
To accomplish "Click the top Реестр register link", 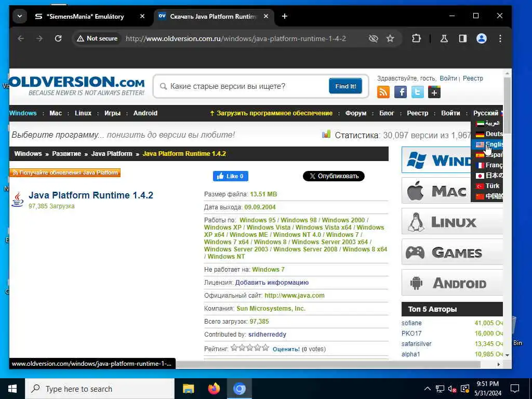I will [473, 78].
